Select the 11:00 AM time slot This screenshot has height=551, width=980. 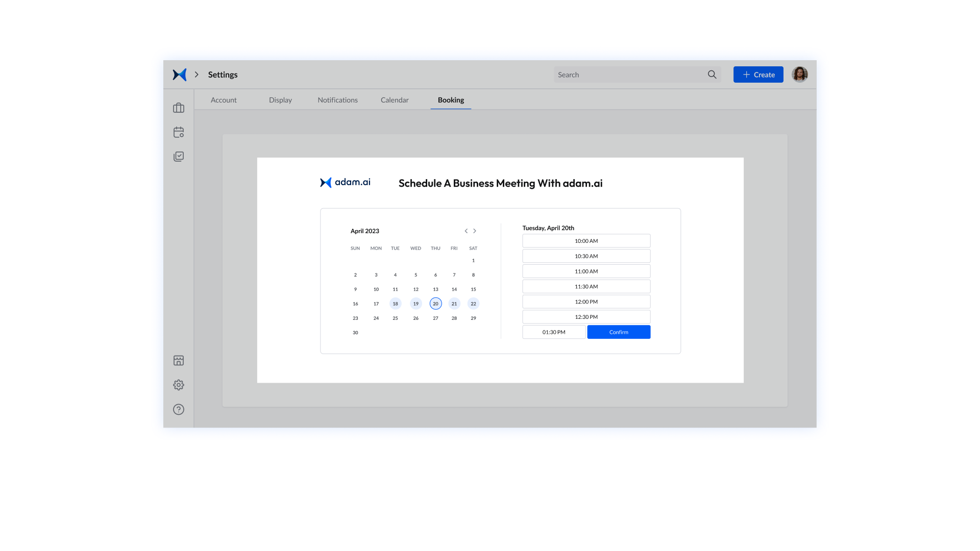(x=586, y=271)
